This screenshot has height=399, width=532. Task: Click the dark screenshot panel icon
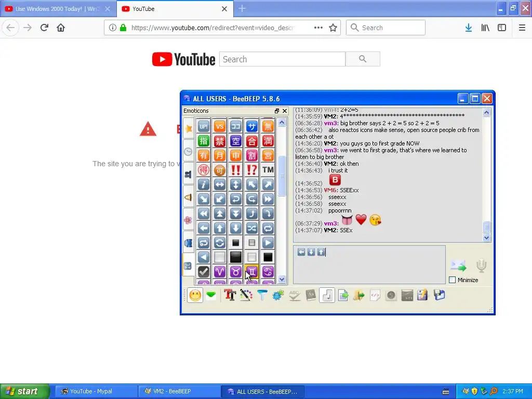pos(407,295)
